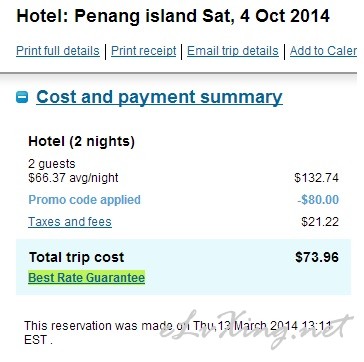Image resolution: width=364 pixels, height=362 pixels.
Task: Click the Promo code applied label
Action: pos(84,200)
